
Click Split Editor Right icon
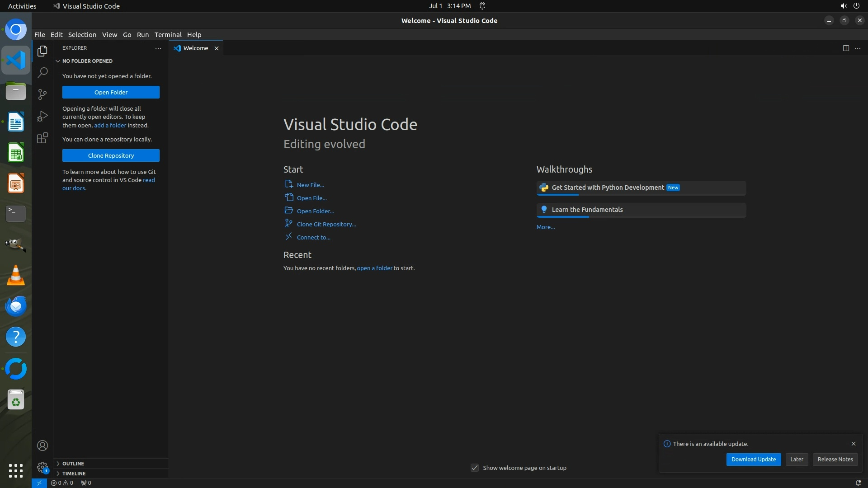pyautogui.click(x=845, y=48)
